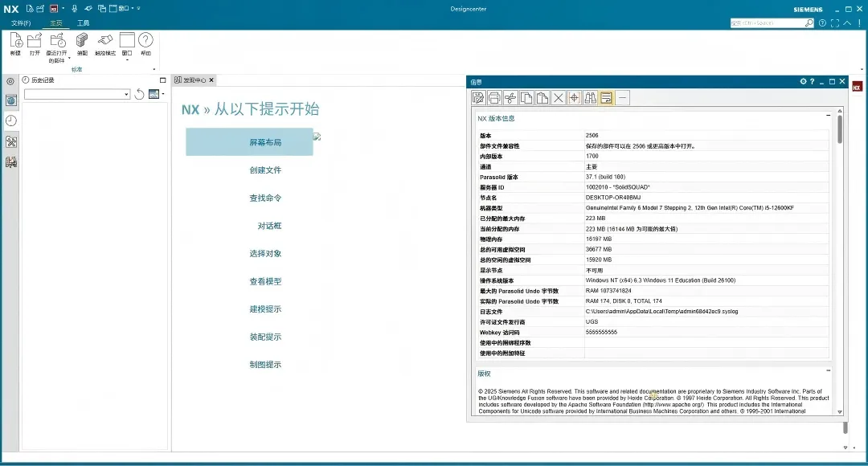Open the 选择对象 tip link
Image resolution: width=868 pixels, height=466 pixels.
(265, 253)
